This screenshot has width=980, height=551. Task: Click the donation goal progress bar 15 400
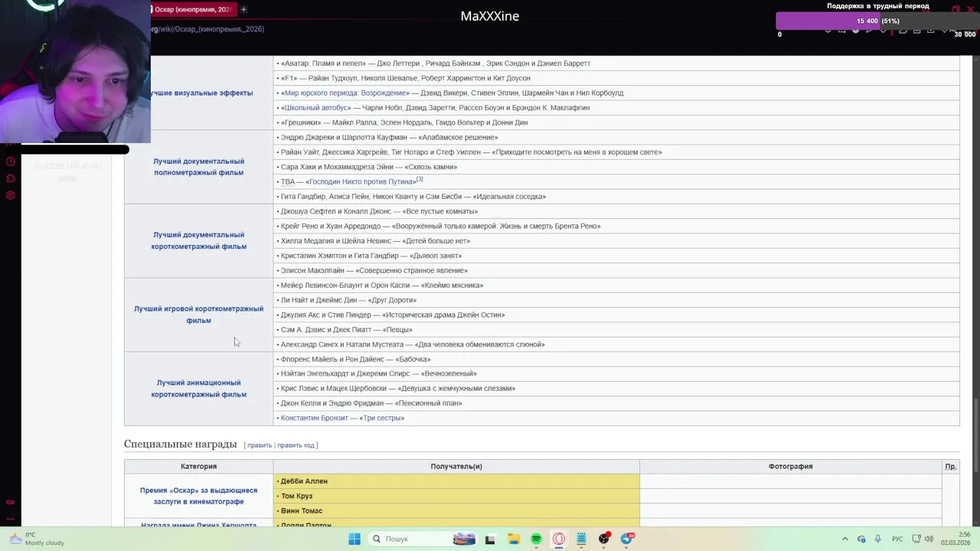pos(877,21)
